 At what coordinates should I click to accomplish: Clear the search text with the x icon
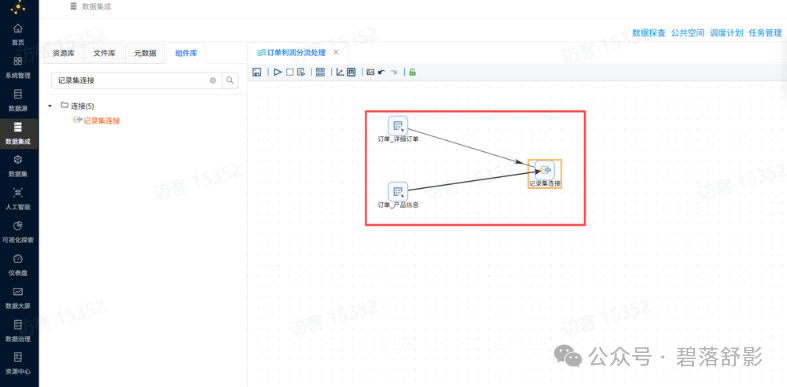point(213,80)
